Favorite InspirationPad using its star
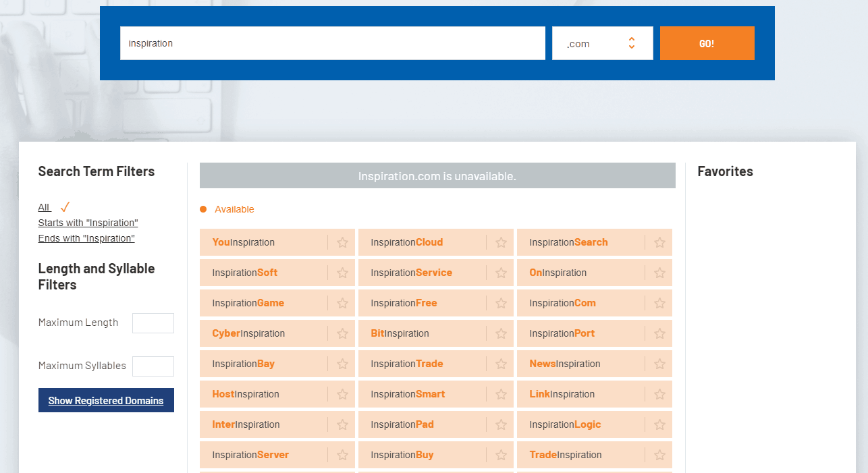 pos(501,424)
